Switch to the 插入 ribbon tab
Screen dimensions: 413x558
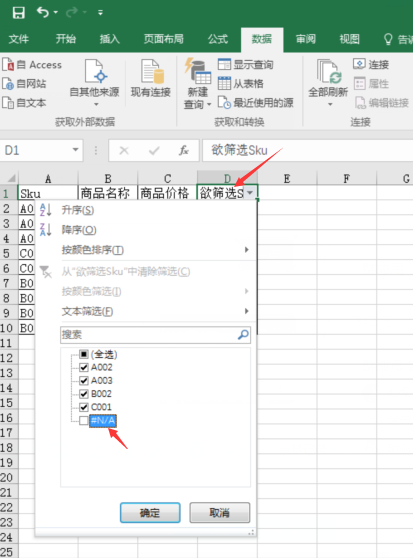click(x=110, y=39)
